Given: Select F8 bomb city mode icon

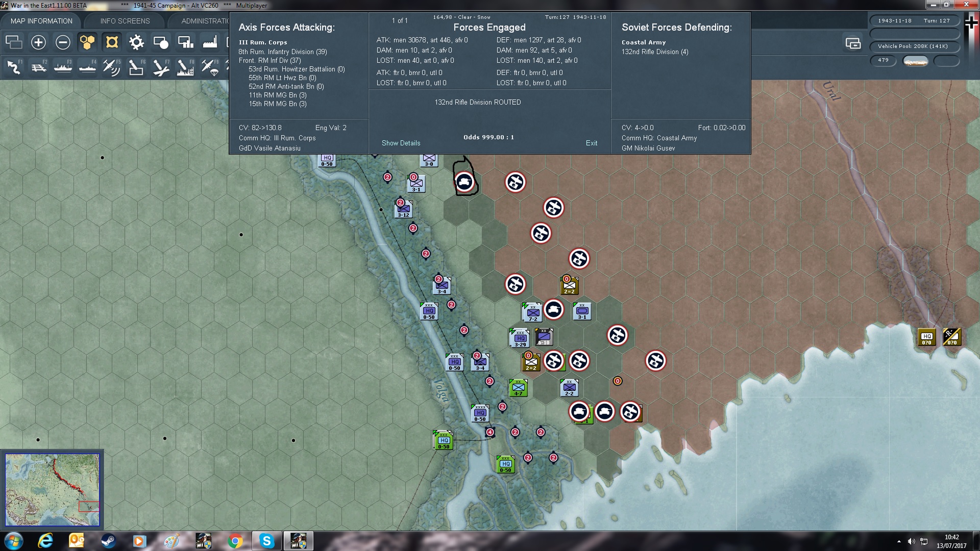Looking at the screenshot, I should click(185, 67).
